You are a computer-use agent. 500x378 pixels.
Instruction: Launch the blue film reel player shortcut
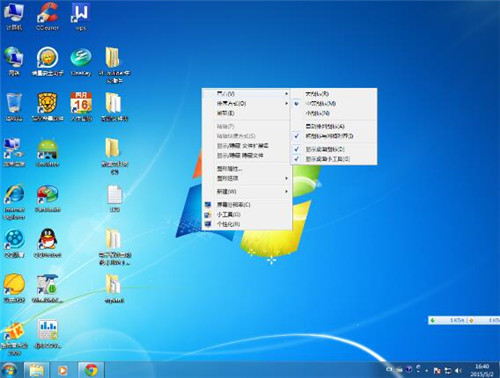tap(14, 243)
